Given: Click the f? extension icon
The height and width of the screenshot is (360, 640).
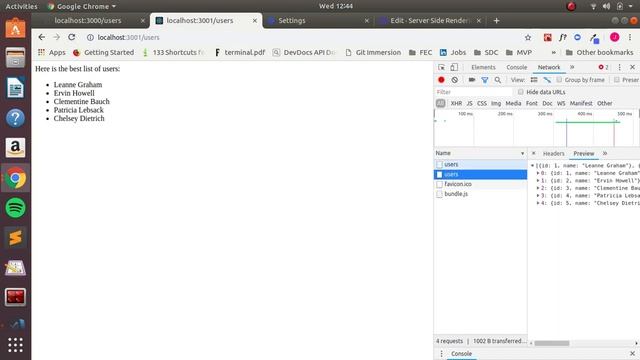Looking at the screenshot, I should (562, 38).
